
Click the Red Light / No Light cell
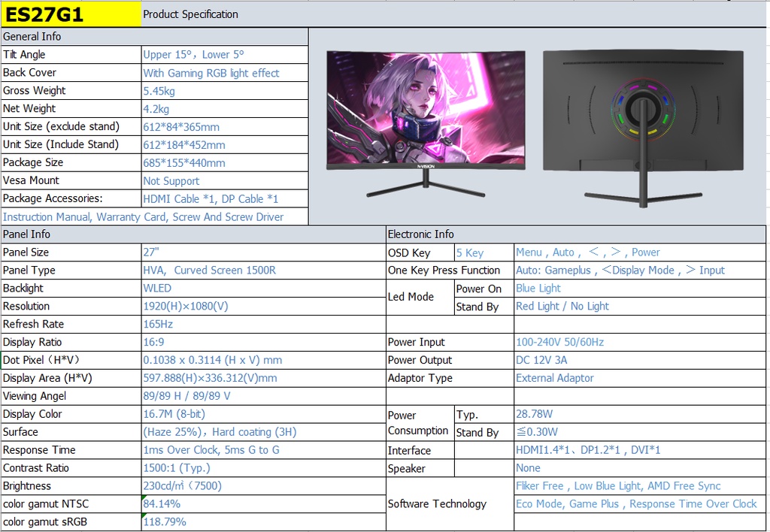click(x=641, y=307)
